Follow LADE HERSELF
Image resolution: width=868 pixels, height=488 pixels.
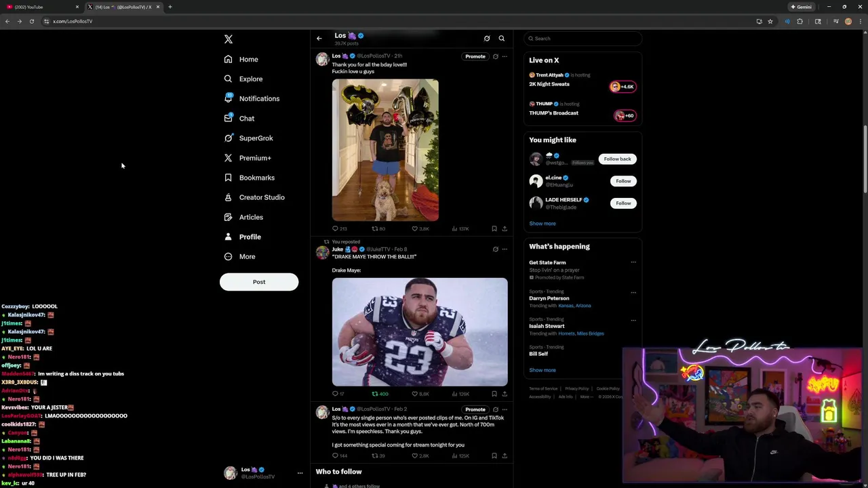pos(623,203)
